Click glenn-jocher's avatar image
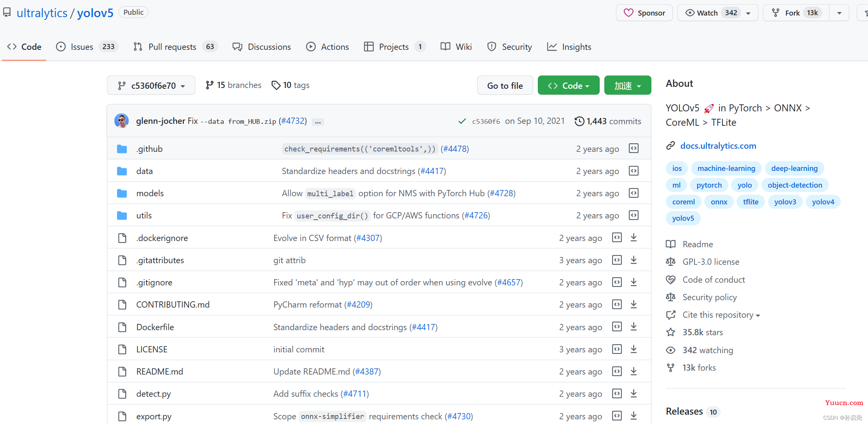The image size is (868, 424). [x=121, y=121]
